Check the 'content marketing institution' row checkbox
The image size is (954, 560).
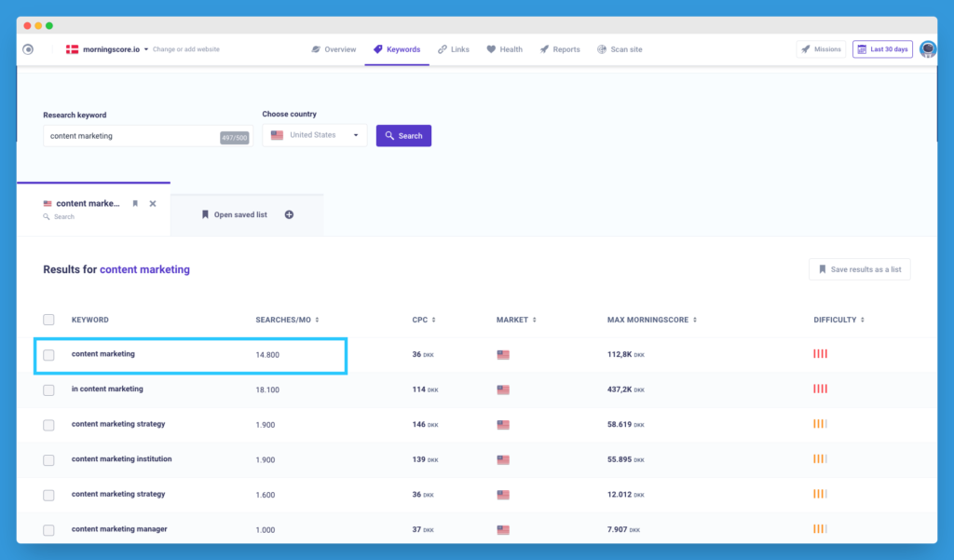[x=48, y=459]
